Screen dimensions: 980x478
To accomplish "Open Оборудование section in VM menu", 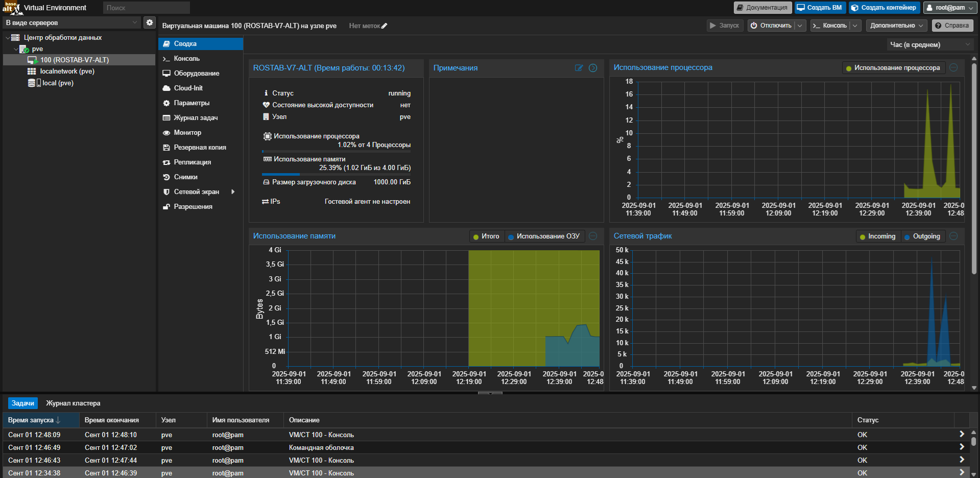I will click(x=196, y=74).
